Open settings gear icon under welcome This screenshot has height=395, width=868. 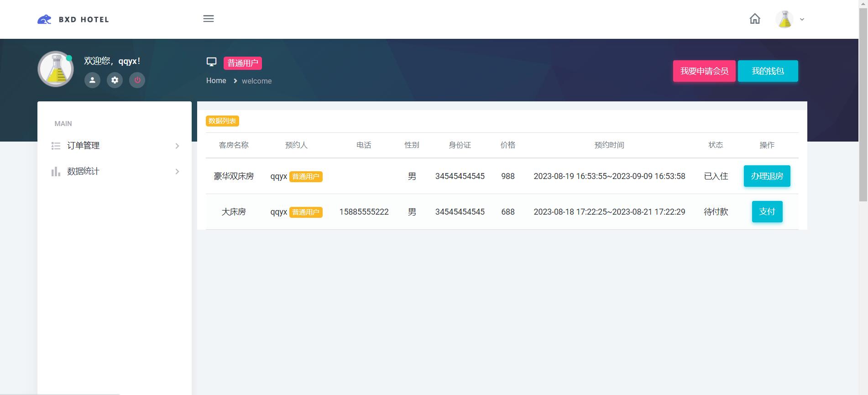(115, 80)
